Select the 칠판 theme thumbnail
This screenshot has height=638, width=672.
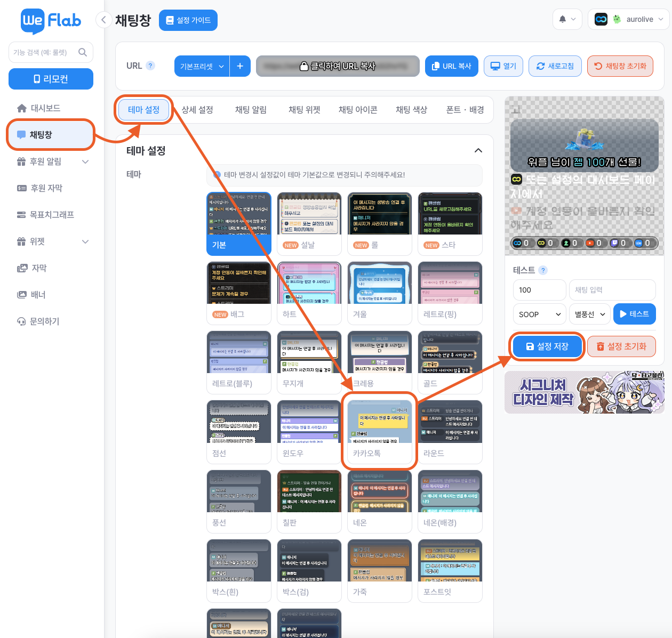tap(309, 502)
